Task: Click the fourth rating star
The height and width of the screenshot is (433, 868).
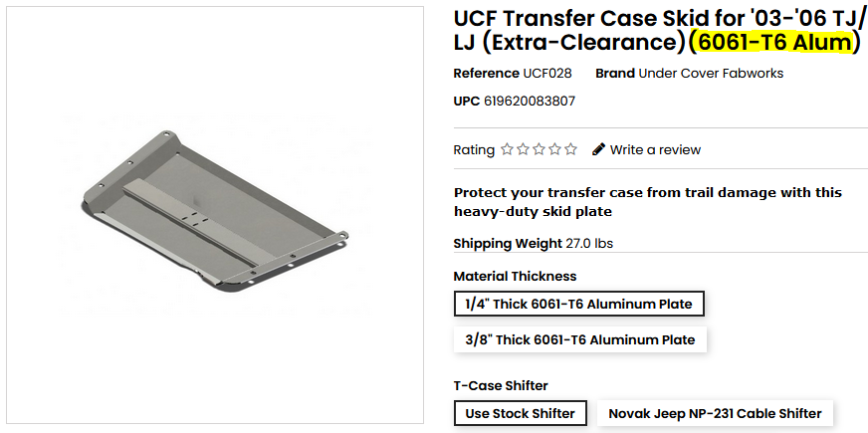Action: pyautogui.click(x=554, y=150)
